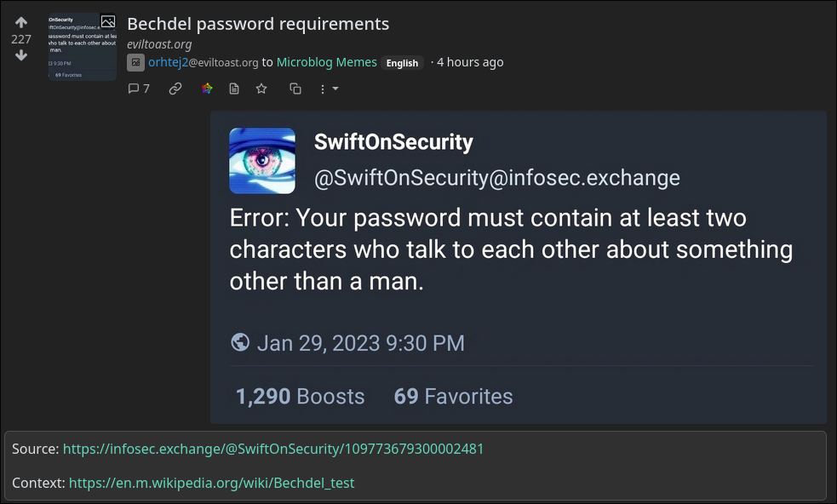The image size is (837, 504).
Task: Save post with the star icon
Action: coord(261,89)
